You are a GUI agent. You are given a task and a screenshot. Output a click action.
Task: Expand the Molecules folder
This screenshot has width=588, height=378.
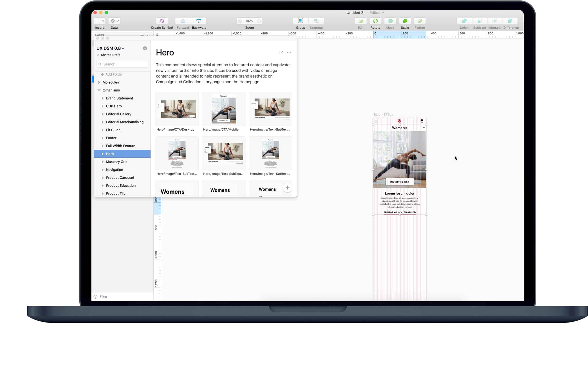point(99,82)
